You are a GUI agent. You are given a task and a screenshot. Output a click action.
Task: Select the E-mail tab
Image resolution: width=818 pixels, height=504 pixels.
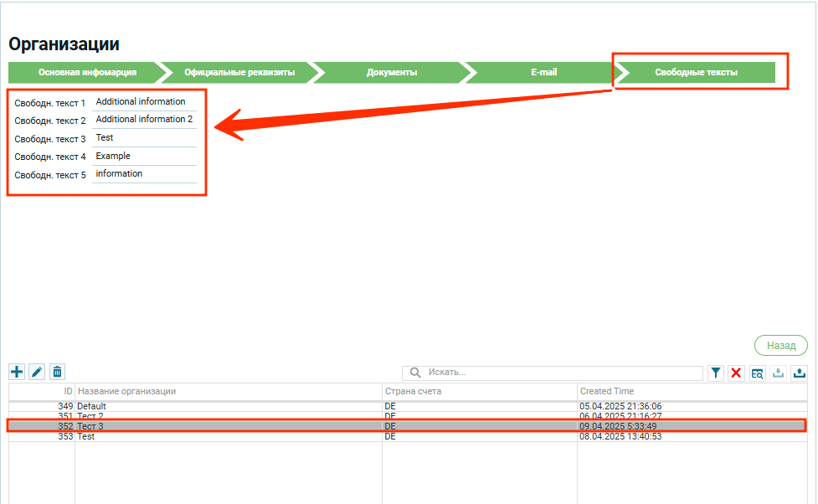[x=543, y=73]
